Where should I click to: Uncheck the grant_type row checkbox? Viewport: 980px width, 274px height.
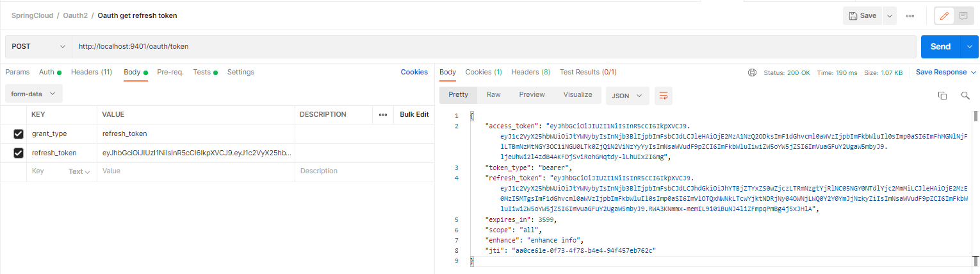(19, 133)
